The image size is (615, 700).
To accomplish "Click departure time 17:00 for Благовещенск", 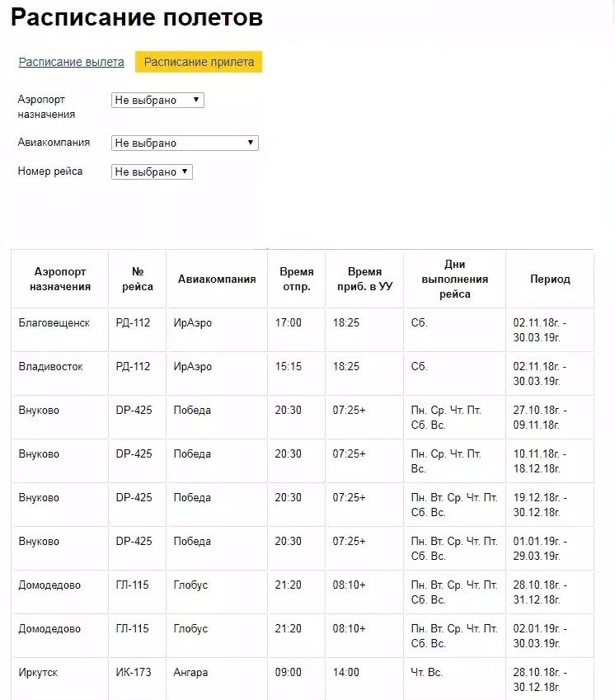I will coord(289,322).
